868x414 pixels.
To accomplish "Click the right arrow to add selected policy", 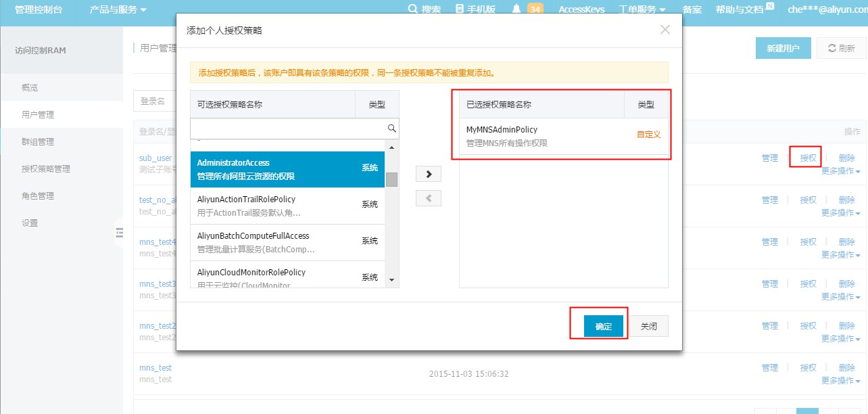I will pos(428,174).
